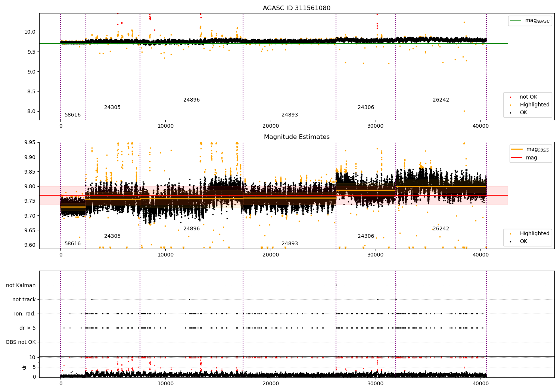Click the plot title "AGASC ID 311561080"
560x392 pixels.
pyautogui.click(x=296, y=8)
